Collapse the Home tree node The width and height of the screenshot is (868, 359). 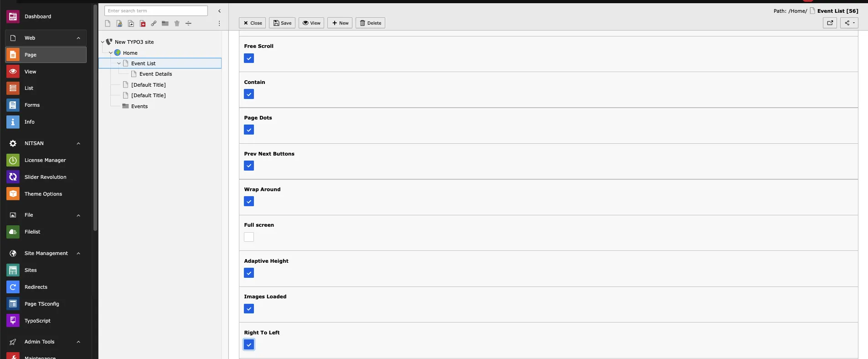(111, 53)
